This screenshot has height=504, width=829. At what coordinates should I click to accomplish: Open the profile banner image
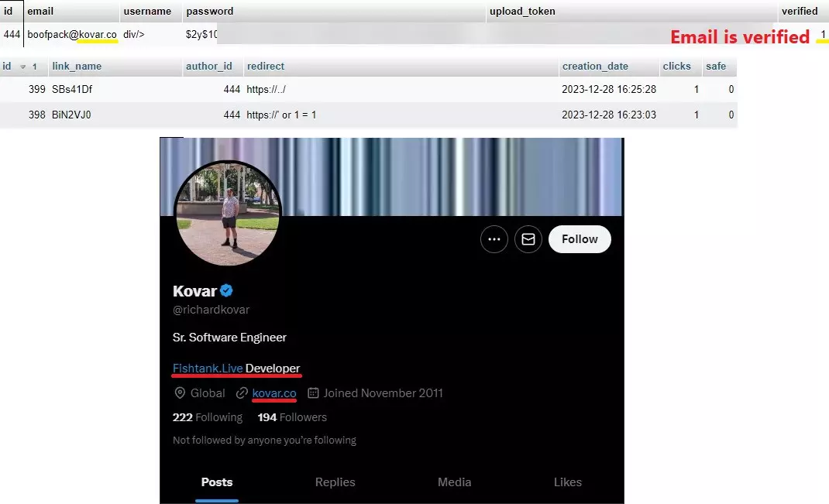click(392, 177)
